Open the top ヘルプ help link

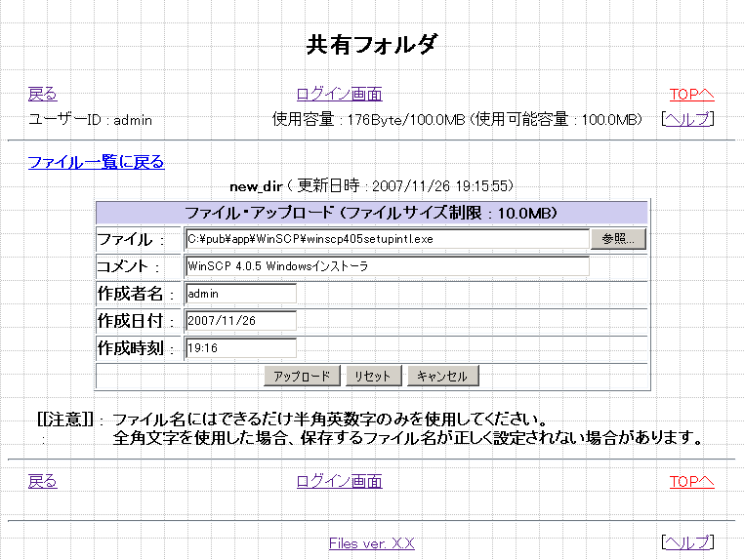click(687, 119)
